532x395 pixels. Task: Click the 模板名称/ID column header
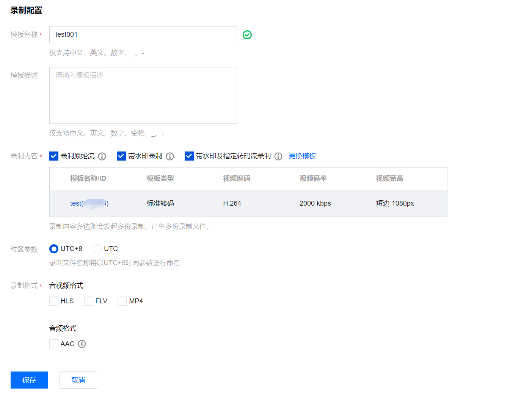(x=88, y=178)
